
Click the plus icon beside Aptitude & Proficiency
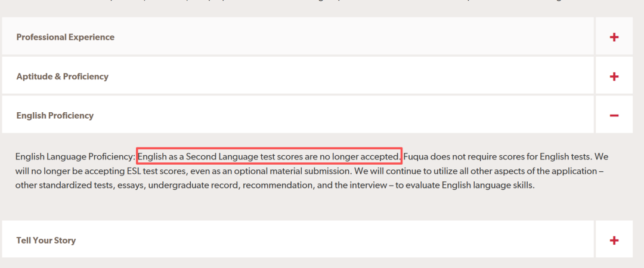pos(614,76)
